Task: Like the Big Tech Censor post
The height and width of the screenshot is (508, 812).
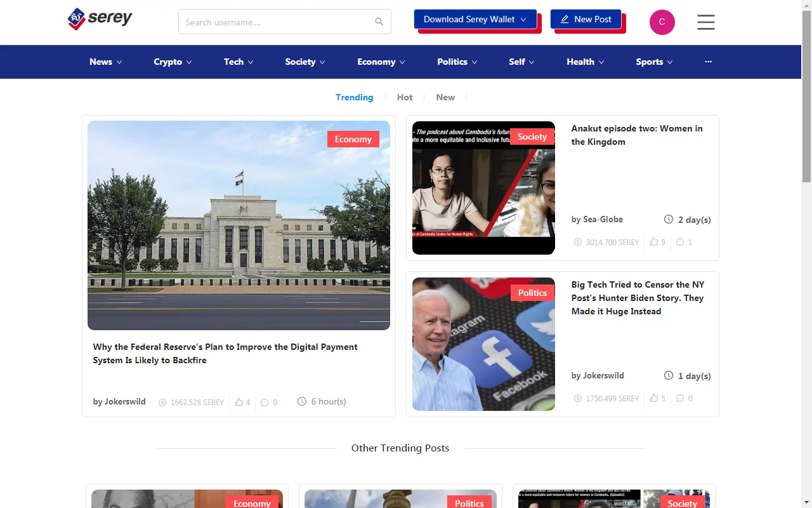Action: [x=654, y=398]
